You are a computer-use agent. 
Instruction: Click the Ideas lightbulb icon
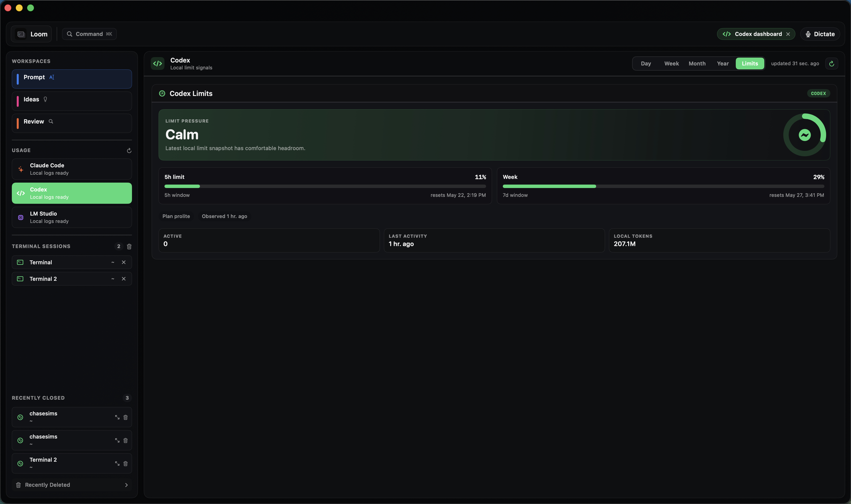click(45, 99)
